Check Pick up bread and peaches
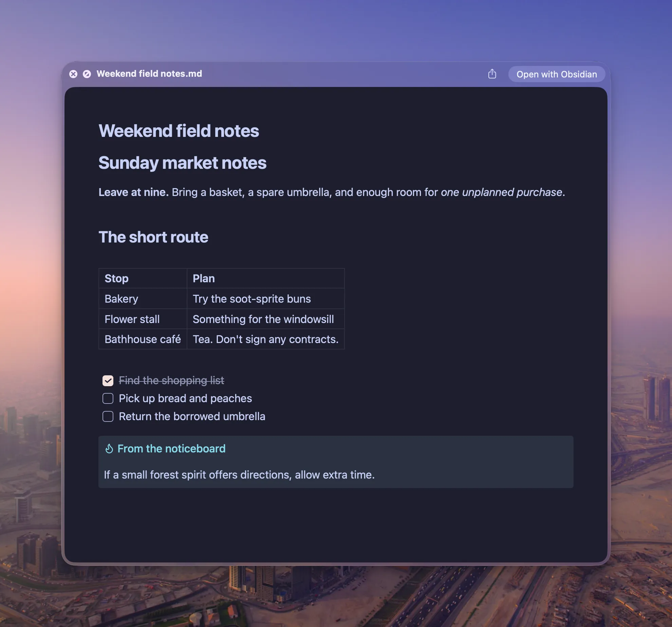This screenshot has height=627, width=672. tap(108, 398)
